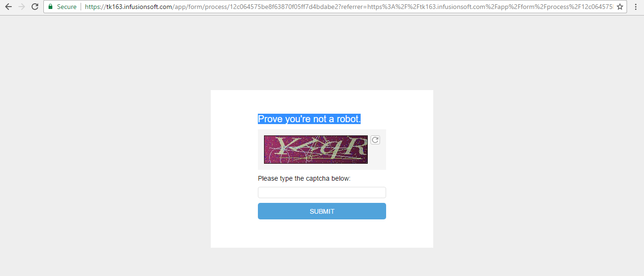
Task: Click the "Prove you're not a robot." heading
Action: click(x=309, y=119)
